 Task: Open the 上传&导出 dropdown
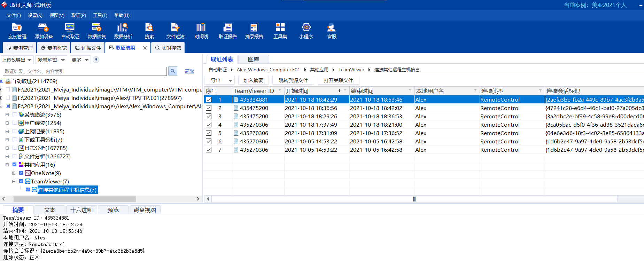17,60
